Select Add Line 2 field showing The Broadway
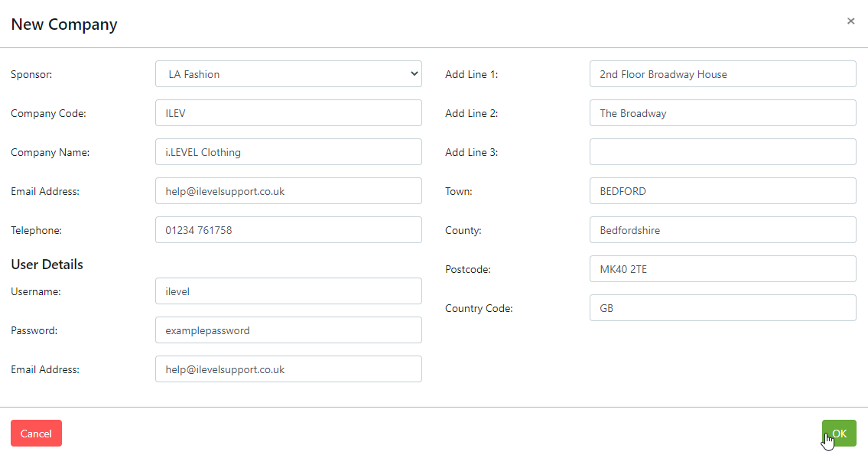This screenshot has width=868, height=458. [x=723, y=113]
